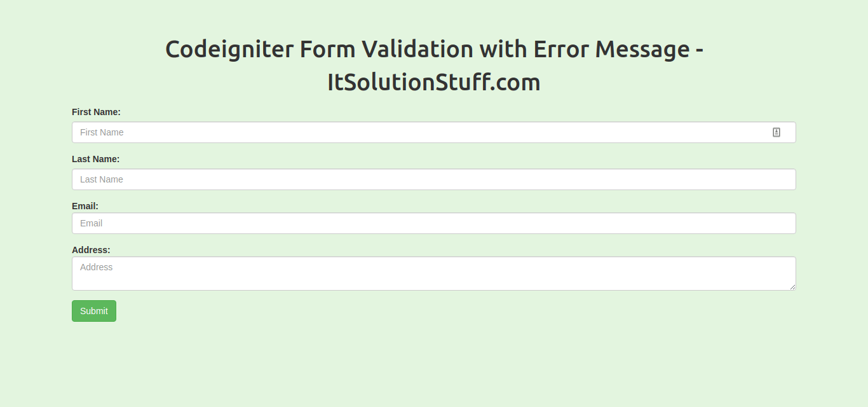This screenshot has width=868, height=407.
Task: Click the Address textarea resize grip
Action: (x=792, y=287)
